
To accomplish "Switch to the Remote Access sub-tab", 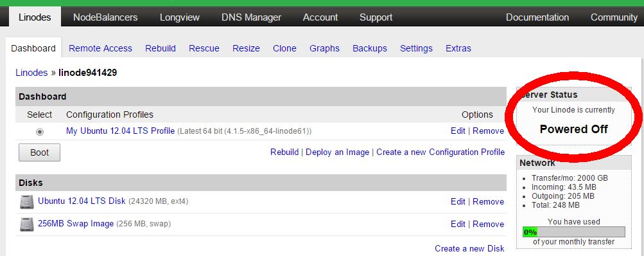I will [x=101, y=48].
